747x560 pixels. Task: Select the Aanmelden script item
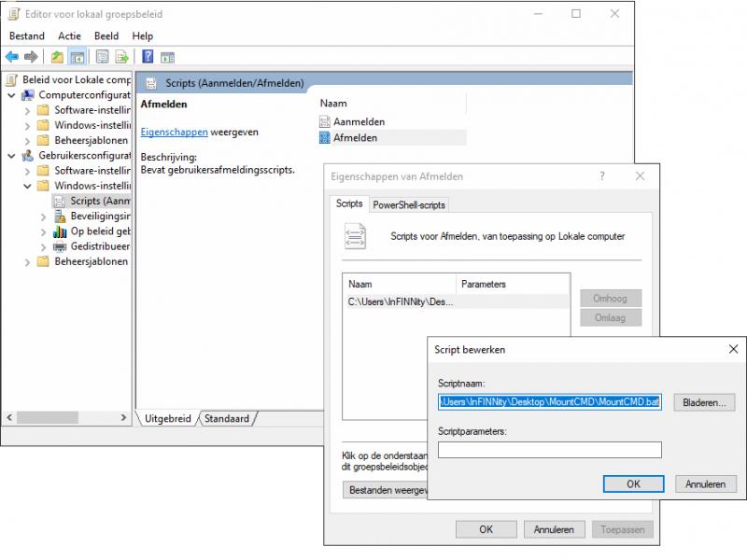tap(359, 121)
